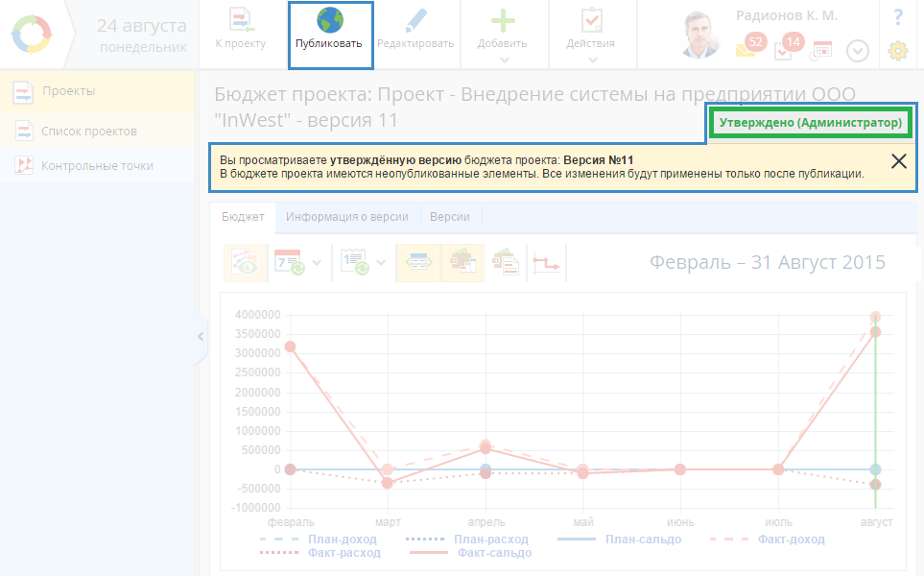Click Утверждено (Администратор) status label
Image resolution: width=924 pixels, height=576 pixels.
pyautogui.click(x=810, y=123)
